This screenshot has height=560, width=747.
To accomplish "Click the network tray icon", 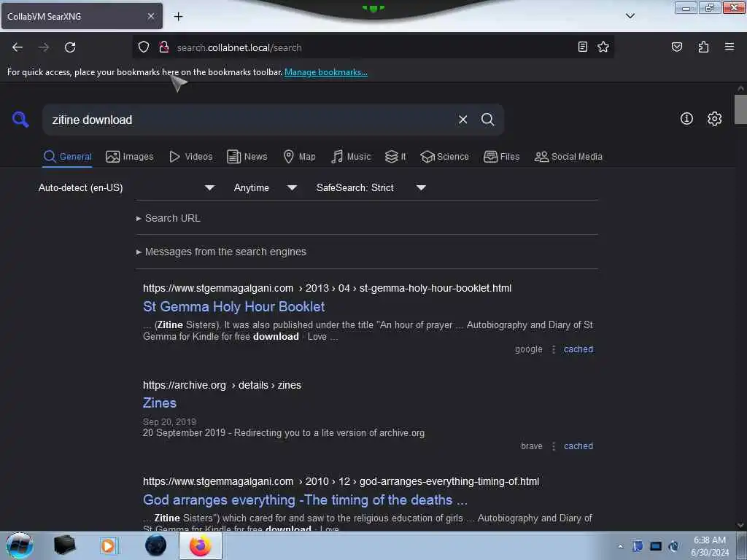I will tap(656, 546).
